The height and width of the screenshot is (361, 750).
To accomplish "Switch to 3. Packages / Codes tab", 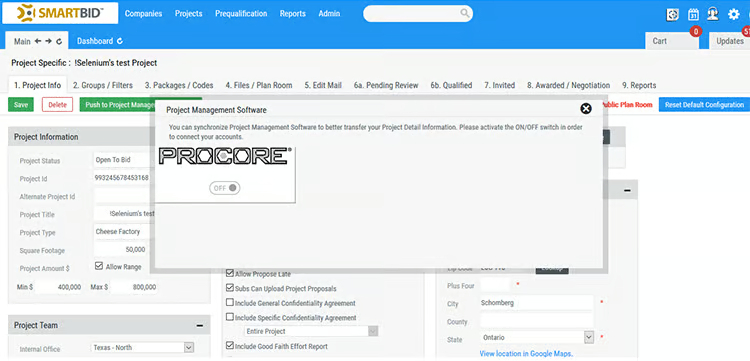I will [x=179, y=85].
